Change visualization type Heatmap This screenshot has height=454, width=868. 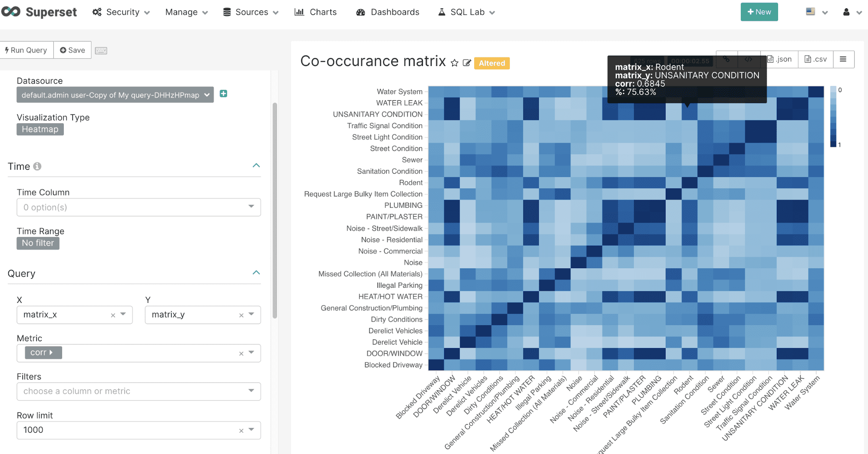[40, 129]
